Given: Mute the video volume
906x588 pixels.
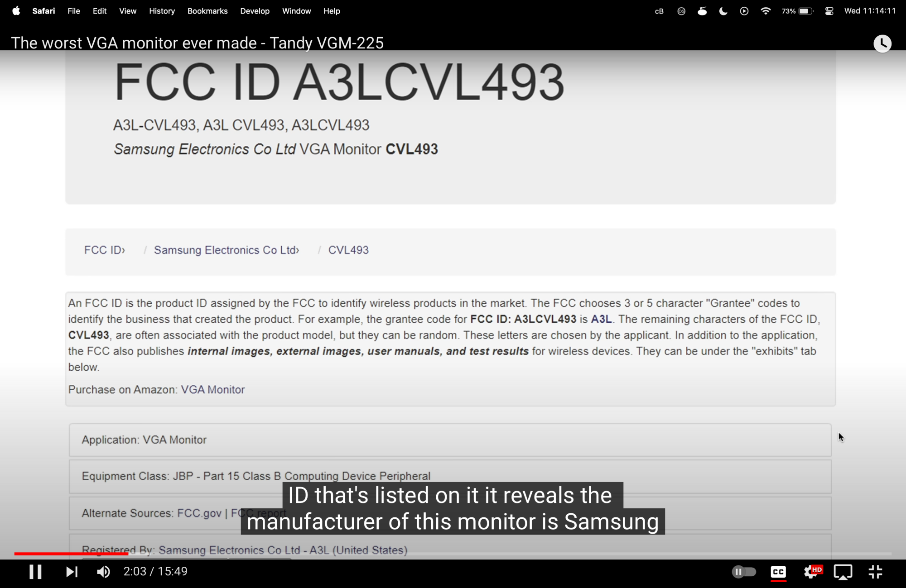Looking at the screenshot, I should point(103,572).
